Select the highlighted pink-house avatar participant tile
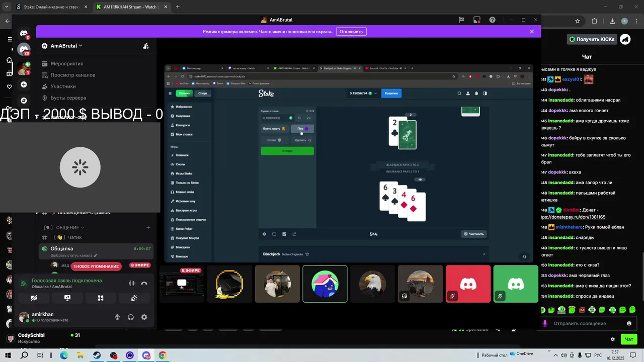This screenshot has width=644, height=362. (x=325, y=284)
